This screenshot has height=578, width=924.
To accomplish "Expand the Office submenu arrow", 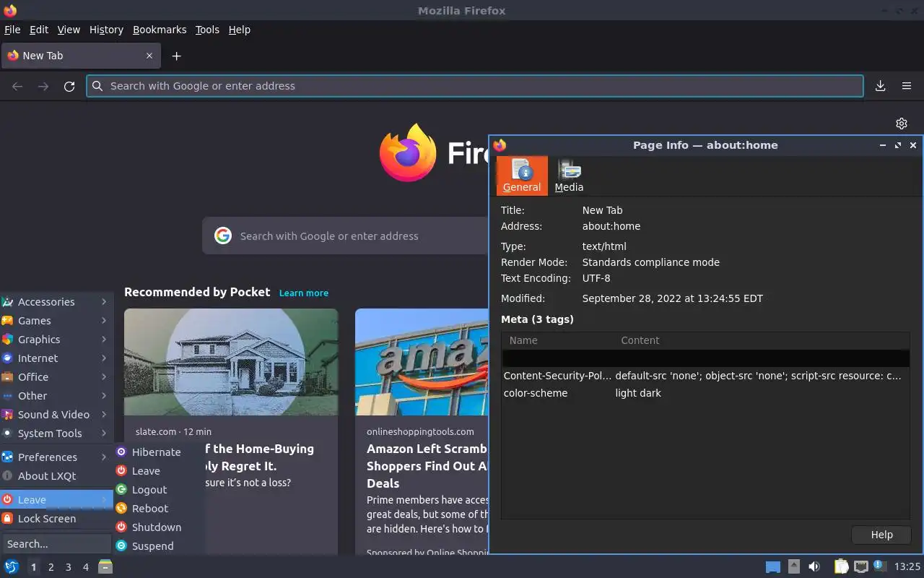I will 104,377.
